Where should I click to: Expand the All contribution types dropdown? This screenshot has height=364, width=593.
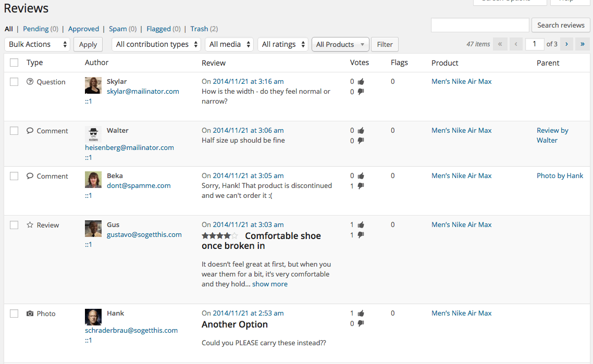(156, 44)
